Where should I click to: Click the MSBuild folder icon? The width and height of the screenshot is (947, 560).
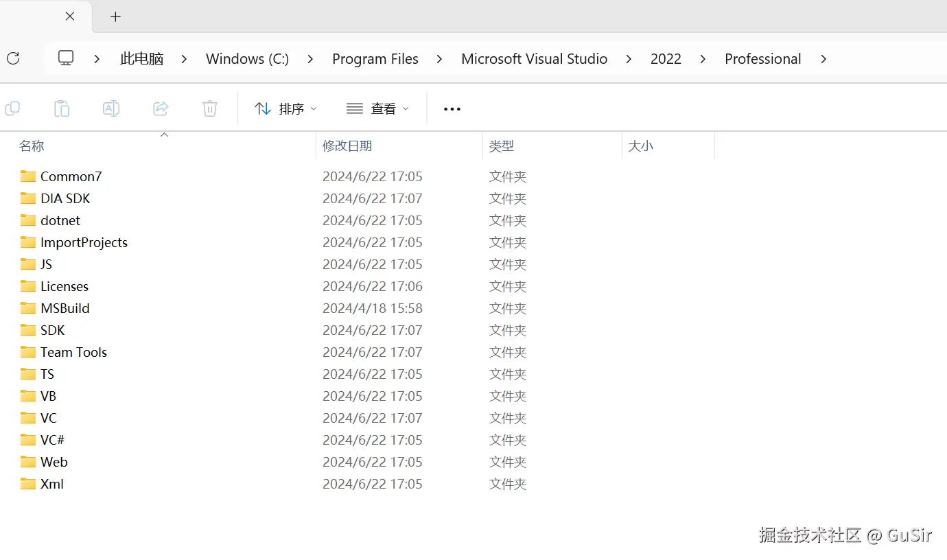(28, 308)
